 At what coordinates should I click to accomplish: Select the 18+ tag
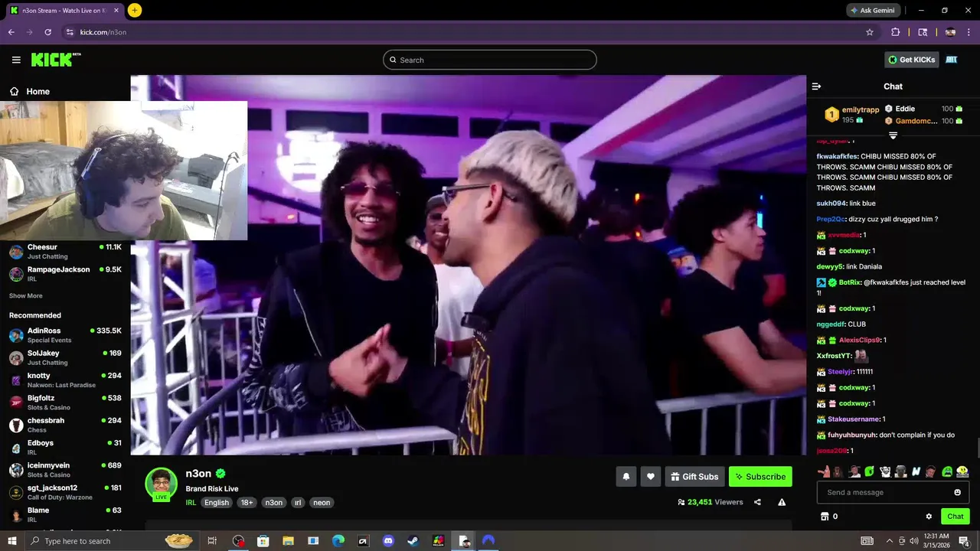click(247, 503)
